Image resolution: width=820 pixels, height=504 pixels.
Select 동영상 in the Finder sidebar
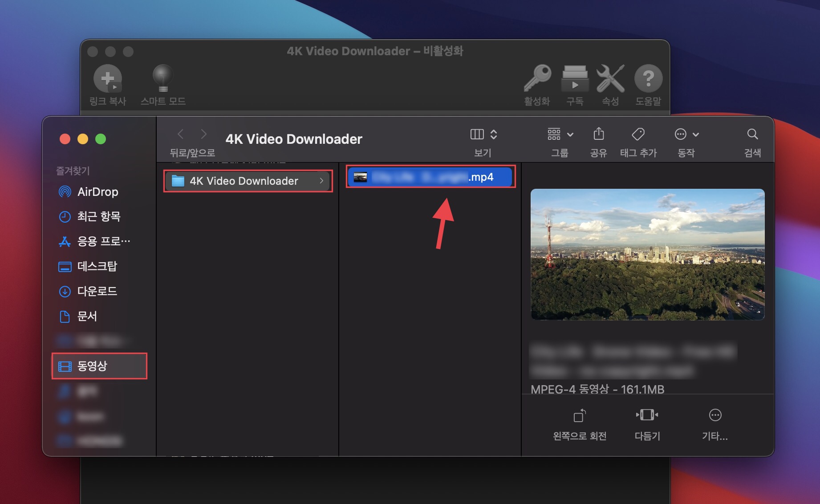[x=99, y=366]
